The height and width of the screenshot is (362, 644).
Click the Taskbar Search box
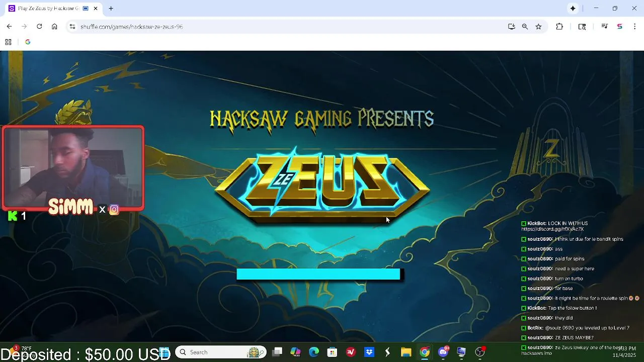click(x=220, y=352)
